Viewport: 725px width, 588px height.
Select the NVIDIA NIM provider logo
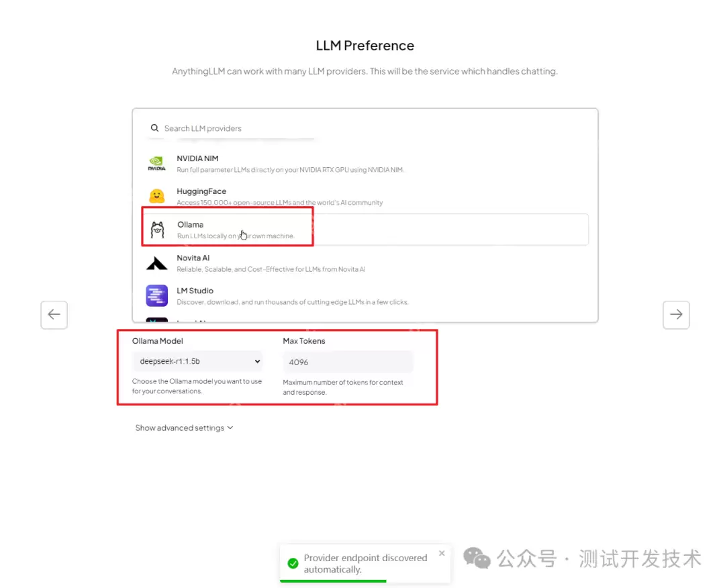pyautogui.click(x=156, y=163)
